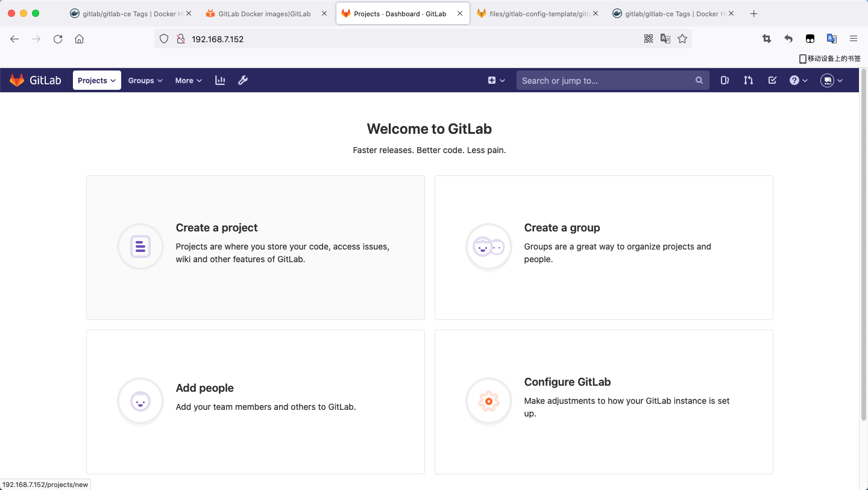Click the QR code icon in address bar

point(649,39)
